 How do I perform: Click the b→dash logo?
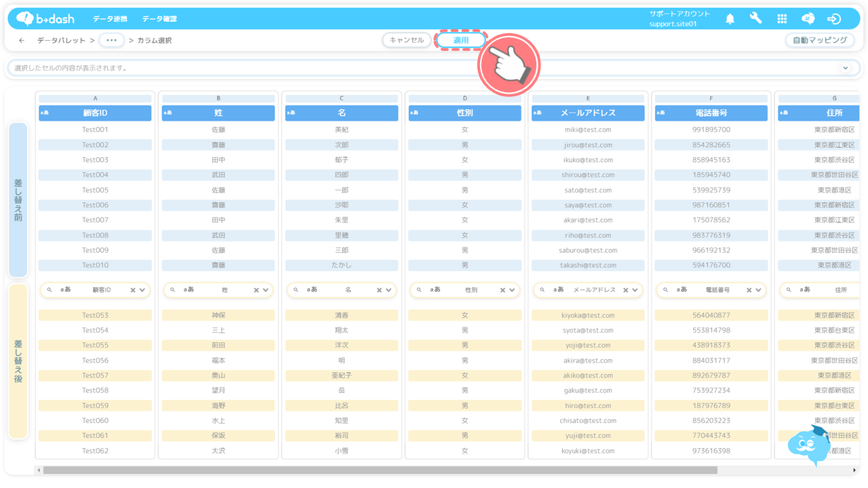[45, 19]
